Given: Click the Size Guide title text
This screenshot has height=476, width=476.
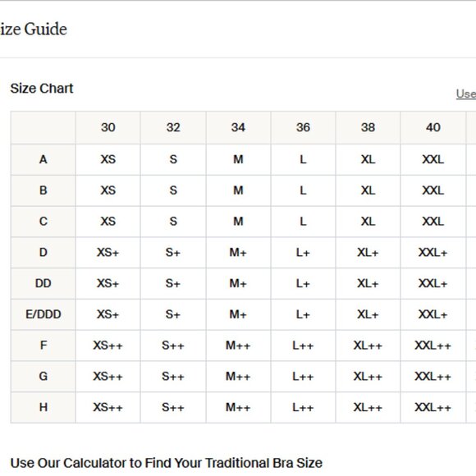Looking at the screenshot, I should click(34, 30).
